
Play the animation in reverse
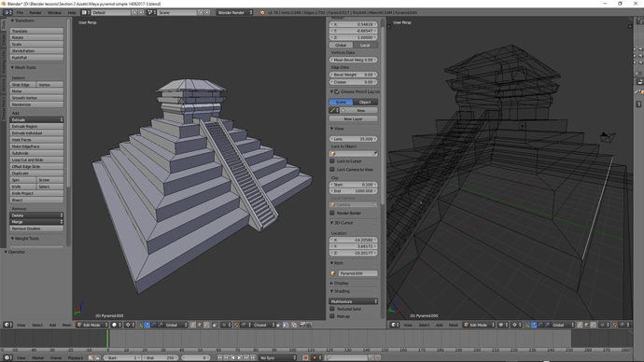pyautogui.click(x=232, y=358)
